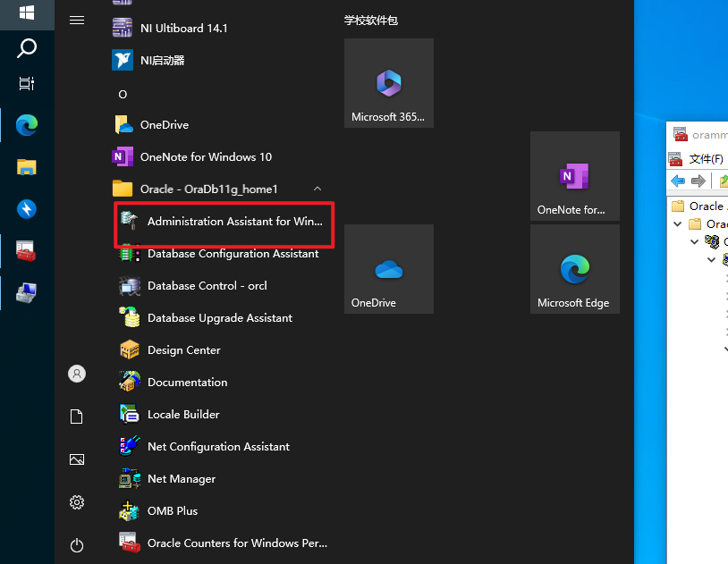Click the letter O section header
This screenshot has height=564, width=728.
pos(123,94)
